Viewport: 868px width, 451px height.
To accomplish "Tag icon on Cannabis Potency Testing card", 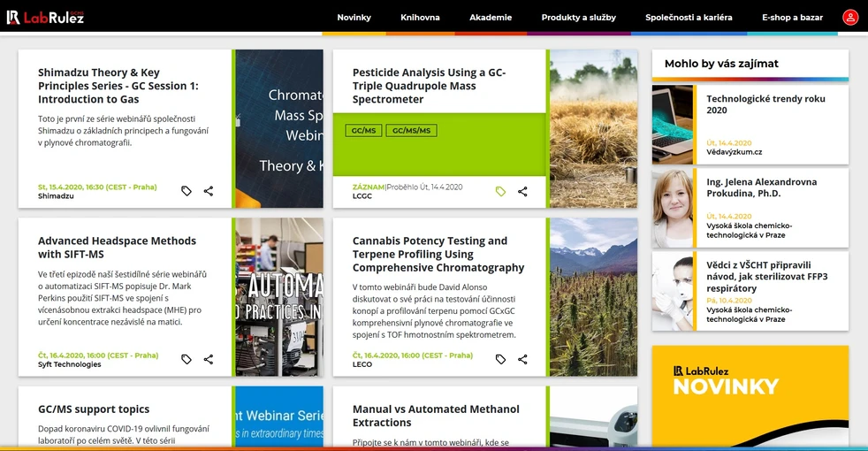I will (x=500, y=359).
